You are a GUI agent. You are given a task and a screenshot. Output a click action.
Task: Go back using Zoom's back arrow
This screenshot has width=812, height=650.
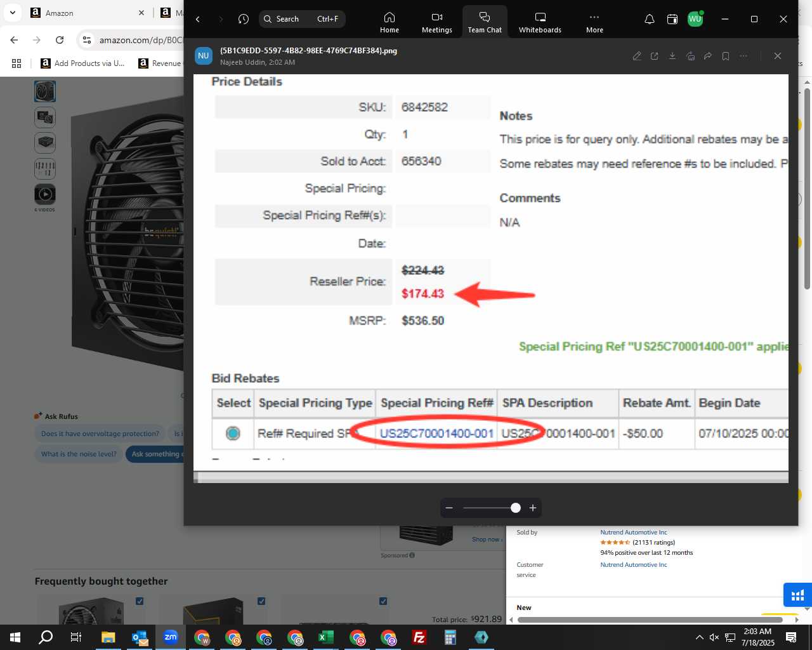coord(198,19)
